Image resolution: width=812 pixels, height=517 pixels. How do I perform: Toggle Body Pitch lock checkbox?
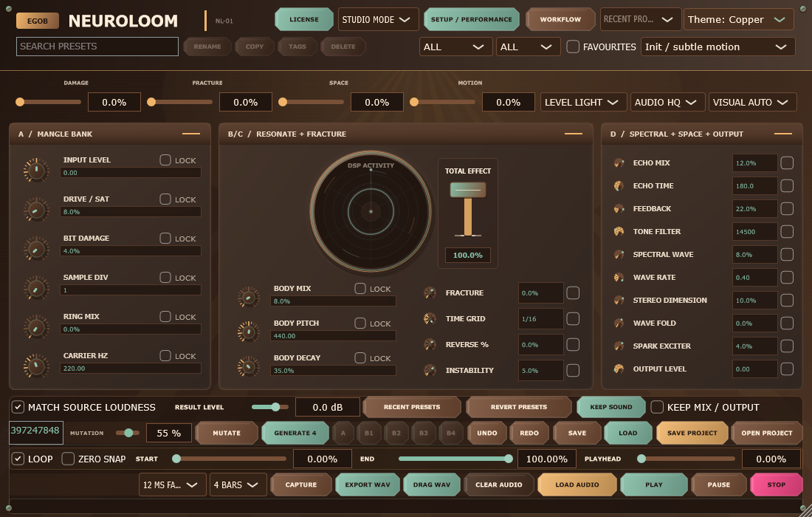click(x=360, y=323)
